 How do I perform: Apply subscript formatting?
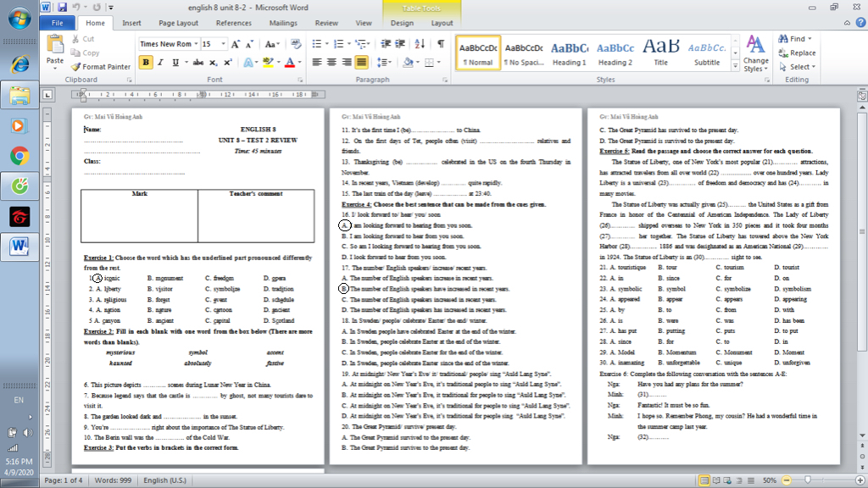click(x=213, y=63)
